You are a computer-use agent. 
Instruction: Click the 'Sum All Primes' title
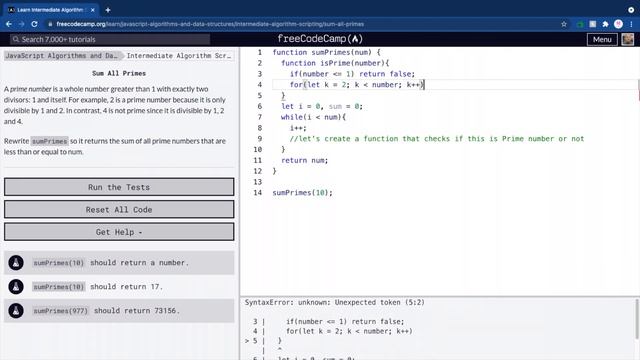point(119,73)
